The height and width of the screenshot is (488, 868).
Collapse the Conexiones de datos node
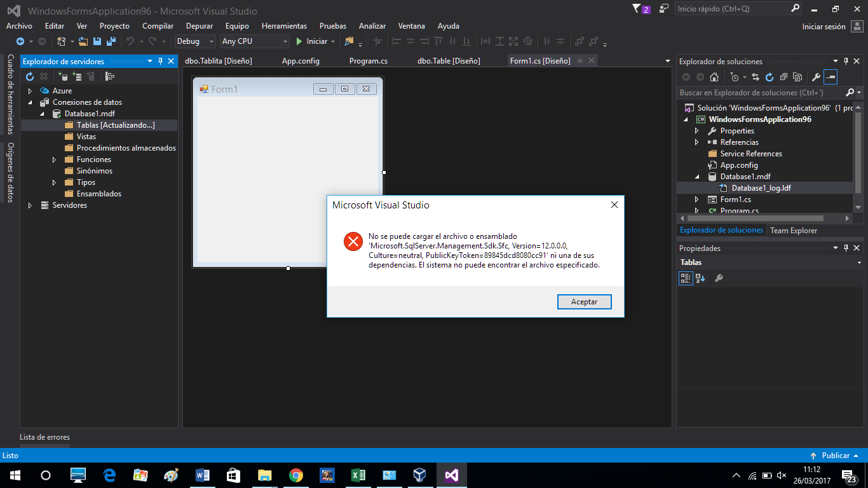[30, 102]
